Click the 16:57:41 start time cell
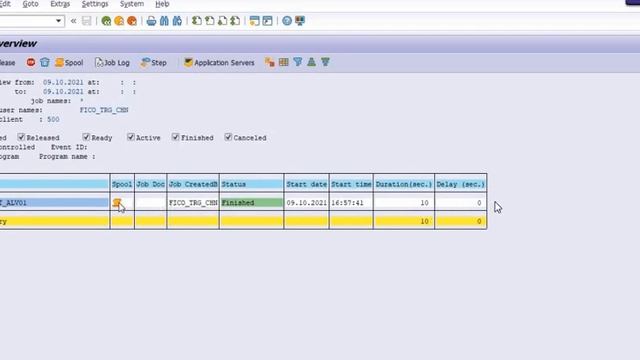The width and height of the screenshot is (640, 360). pos(351,202)
